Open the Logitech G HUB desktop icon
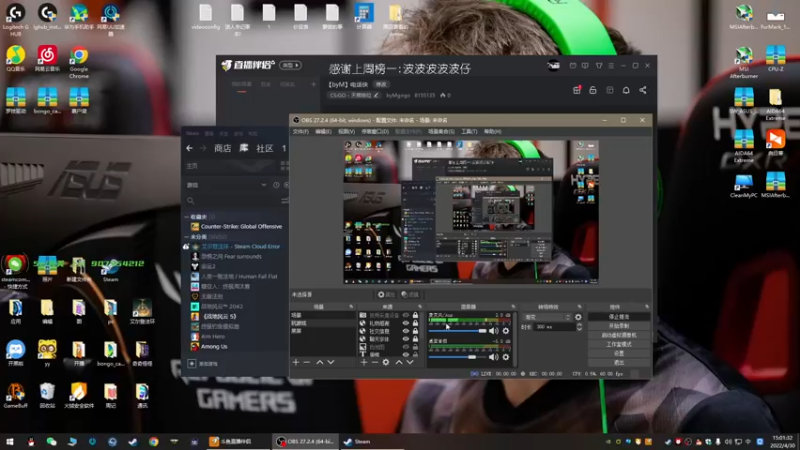The image size is (800, 450). coord(15,20)
